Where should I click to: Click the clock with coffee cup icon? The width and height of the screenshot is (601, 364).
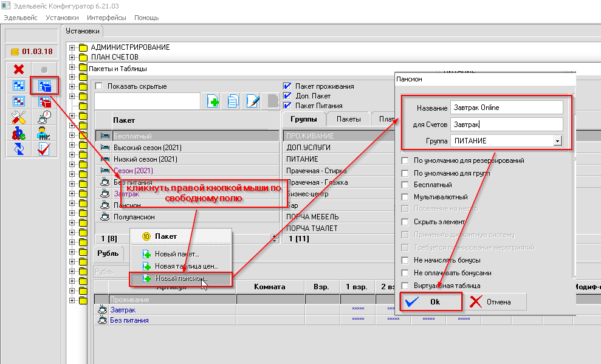(x=44, y=117)
